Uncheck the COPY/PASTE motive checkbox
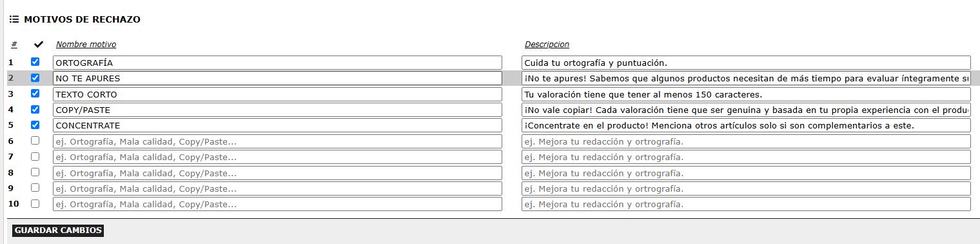Screen dimensions: 980x244 point(35,109)
